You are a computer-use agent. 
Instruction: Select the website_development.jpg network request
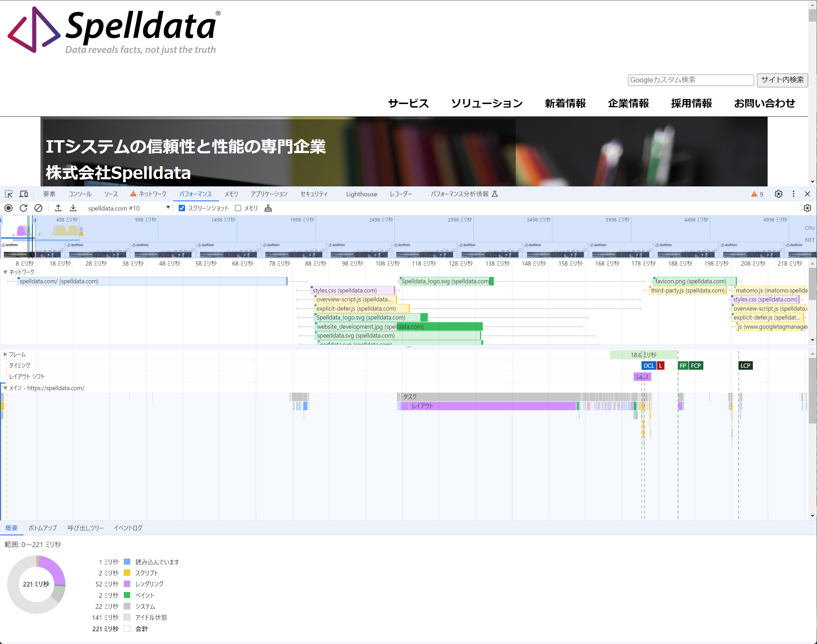tap(399, 327)
